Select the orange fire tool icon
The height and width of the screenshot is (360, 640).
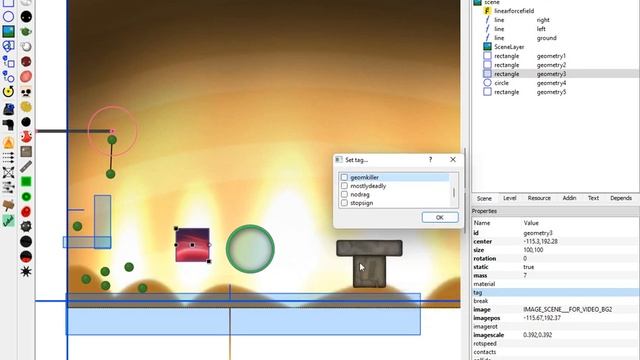point(9,142)
